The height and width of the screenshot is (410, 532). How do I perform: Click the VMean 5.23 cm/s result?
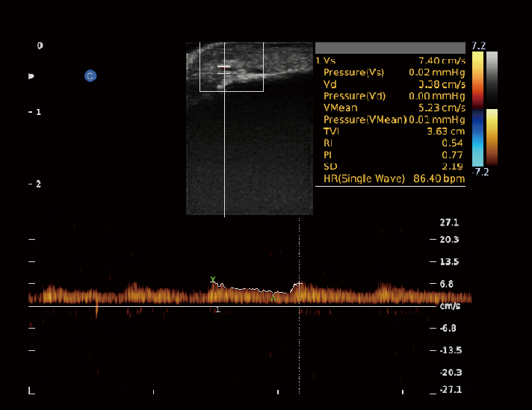click(390, 108)
